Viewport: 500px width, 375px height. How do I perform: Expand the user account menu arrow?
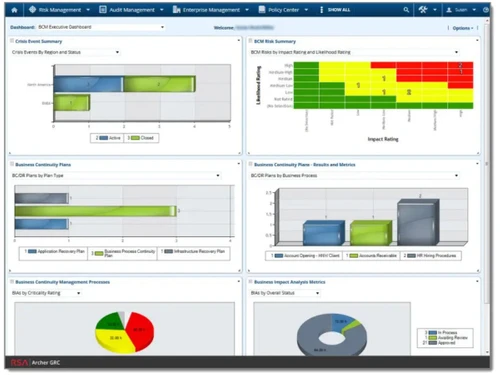point(474,10)
